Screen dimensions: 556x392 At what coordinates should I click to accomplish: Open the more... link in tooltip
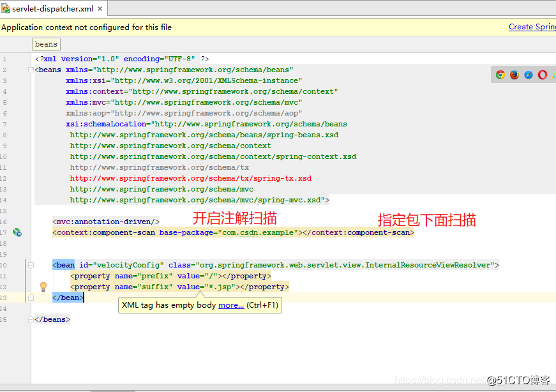(x=231, y=305)
